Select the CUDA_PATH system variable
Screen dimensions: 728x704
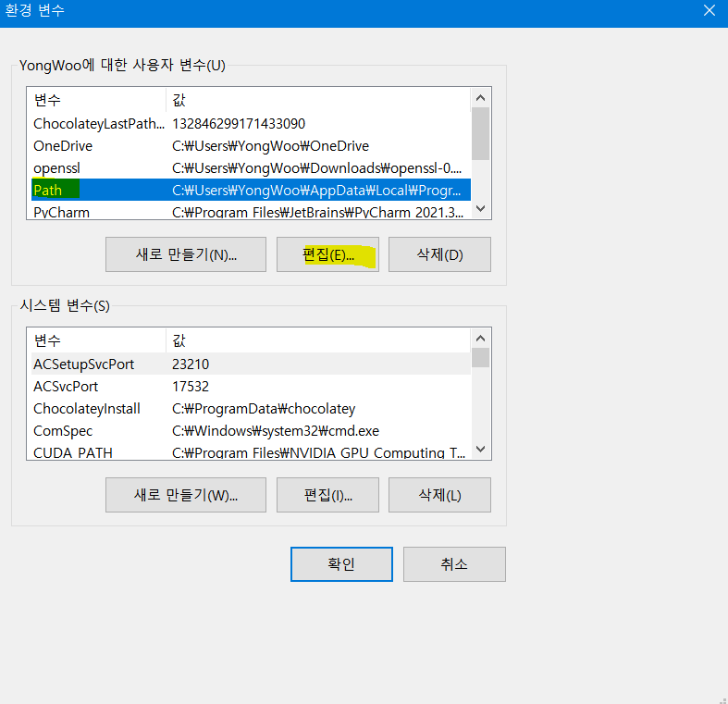pyautogui.click(x=251, y=451)
